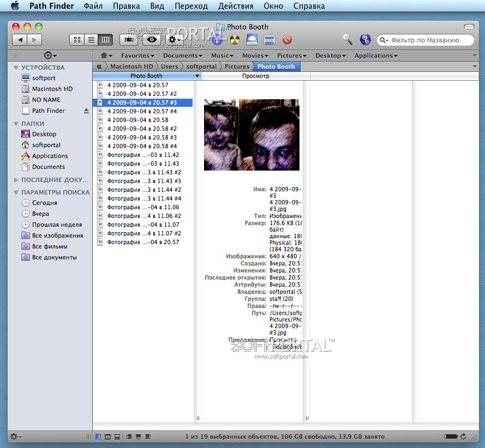
Task: Eject the Path Finder disk image
Action: pos(86,111)
